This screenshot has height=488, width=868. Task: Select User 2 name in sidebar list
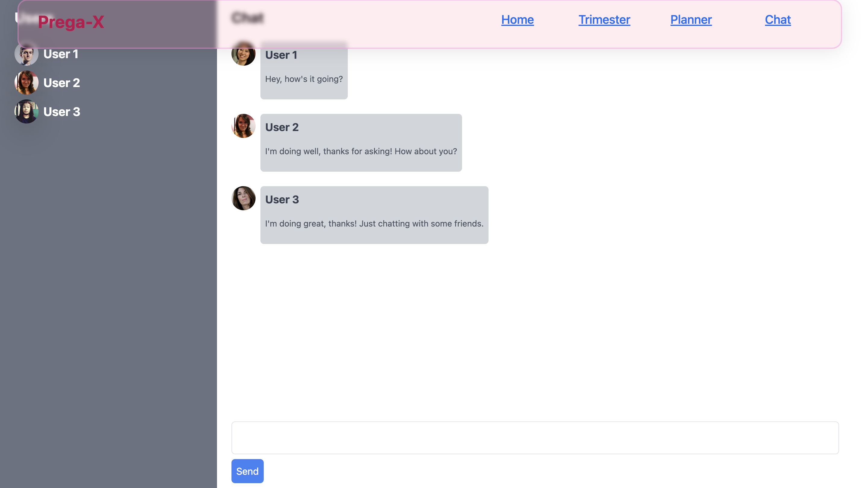coord(62,83)
